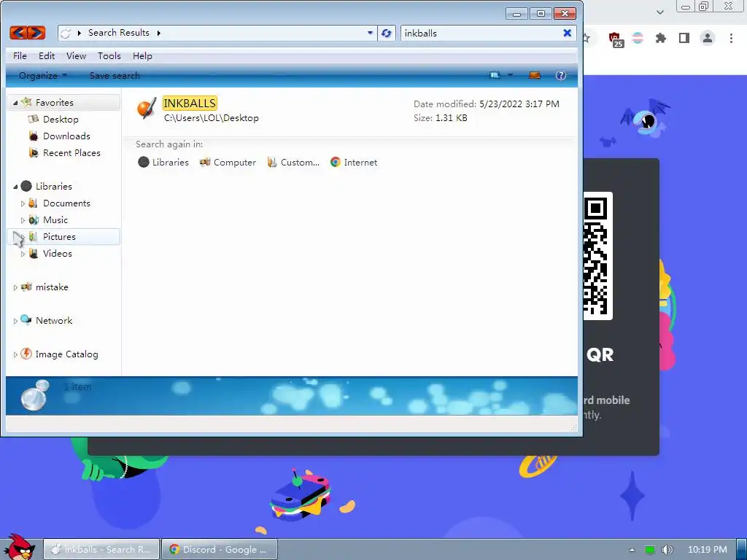Viewport: 747px width, 560px height.
Task: Search again on the Internet
Action: coord(354,163)
